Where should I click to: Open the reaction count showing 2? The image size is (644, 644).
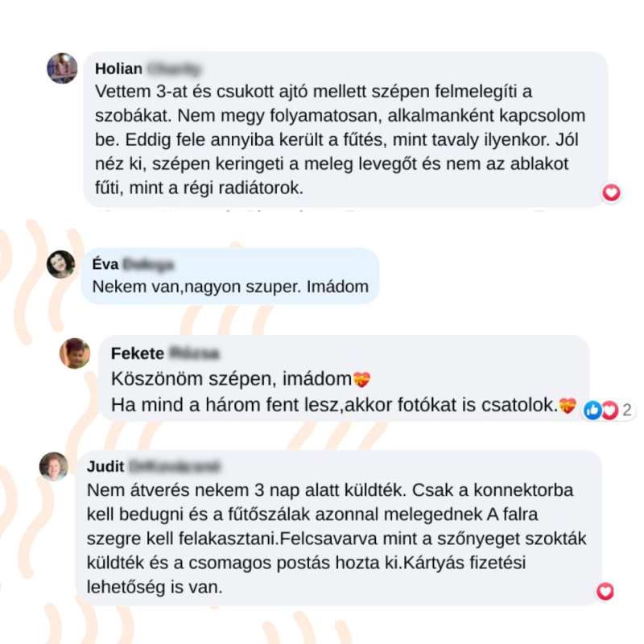[627, 410]
